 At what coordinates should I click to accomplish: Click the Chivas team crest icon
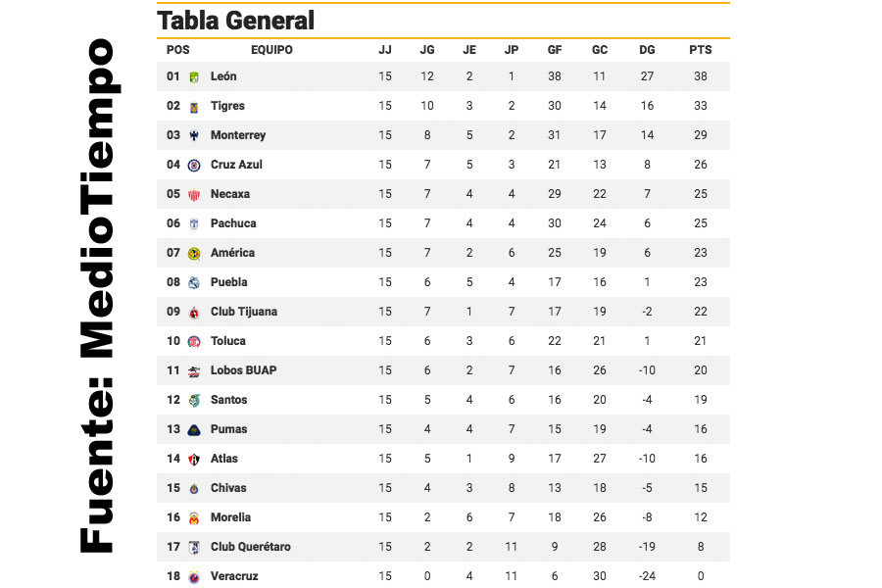[x=194, y=488]
